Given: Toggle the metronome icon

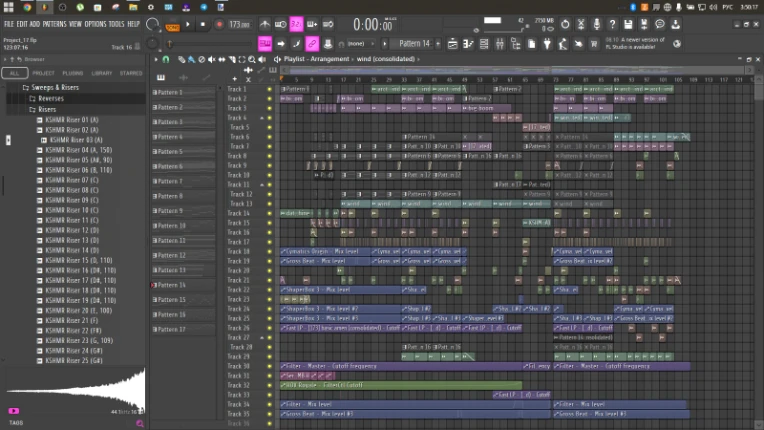Looking at the screenshot, I should click(265, 24).
